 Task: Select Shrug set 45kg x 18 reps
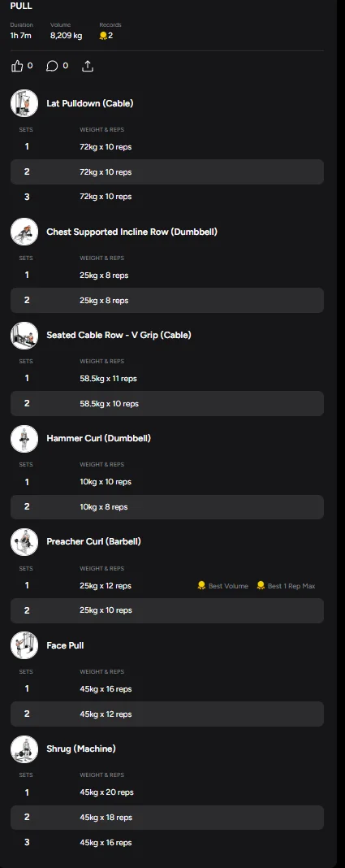(167, 818)
